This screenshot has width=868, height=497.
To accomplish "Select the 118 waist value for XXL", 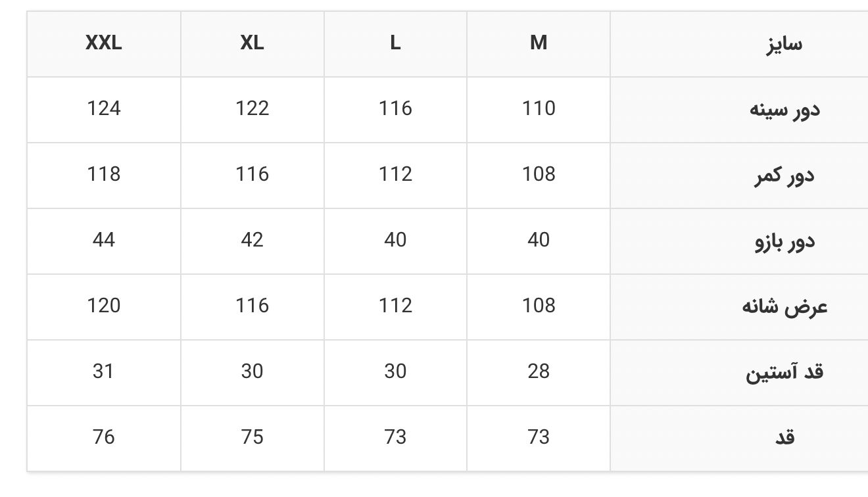I will 104,174.
